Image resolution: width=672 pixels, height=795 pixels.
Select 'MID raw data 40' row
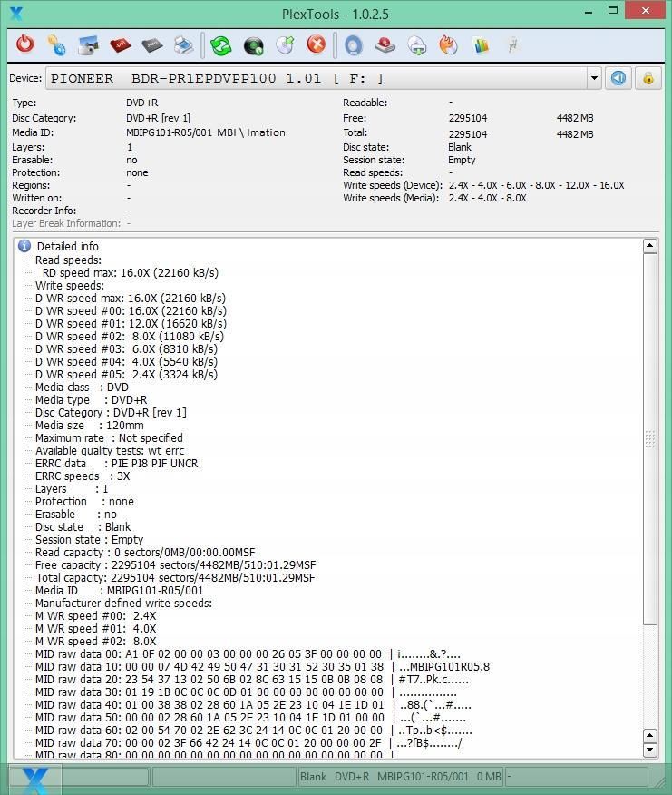pos(253,705)
